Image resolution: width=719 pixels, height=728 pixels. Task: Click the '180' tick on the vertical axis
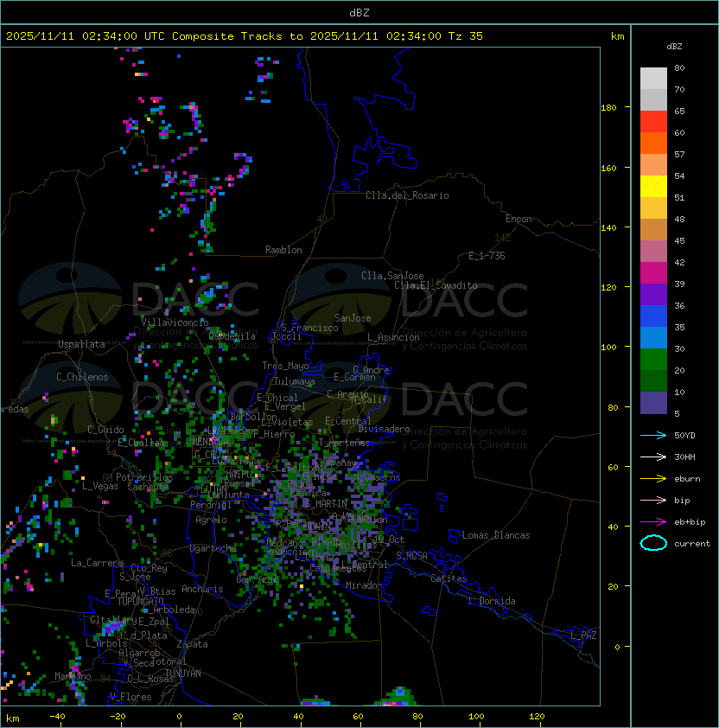[x=608, y=108]
